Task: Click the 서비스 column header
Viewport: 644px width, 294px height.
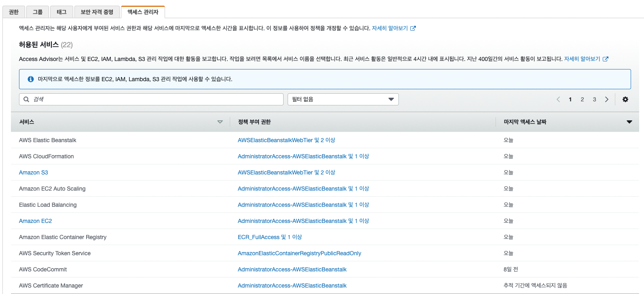Action: [27, 122]
